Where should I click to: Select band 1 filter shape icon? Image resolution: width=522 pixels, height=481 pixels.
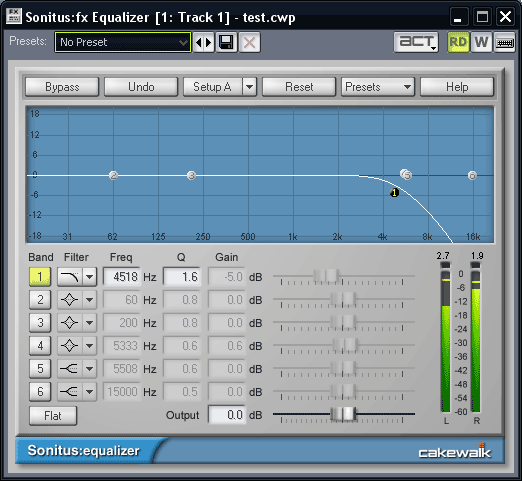(70, 277)
